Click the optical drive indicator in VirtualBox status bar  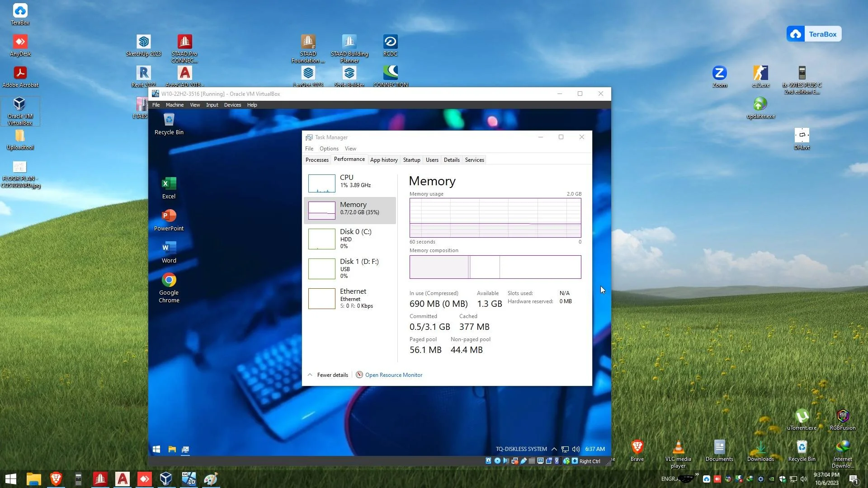(x=497, y=461)
